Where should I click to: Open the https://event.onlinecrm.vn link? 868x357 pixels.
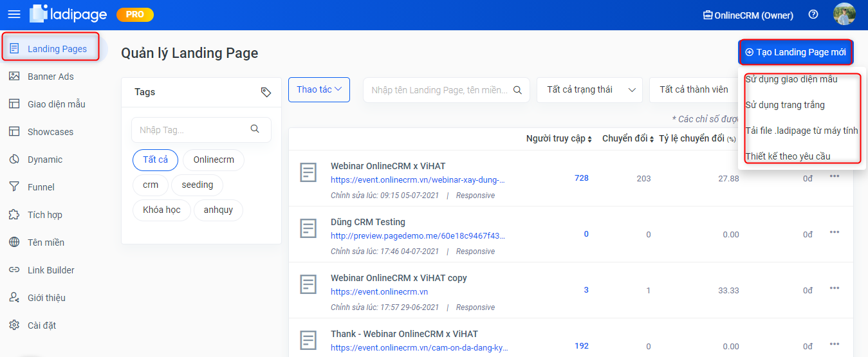pyautogui.click(x=379, y=292)
